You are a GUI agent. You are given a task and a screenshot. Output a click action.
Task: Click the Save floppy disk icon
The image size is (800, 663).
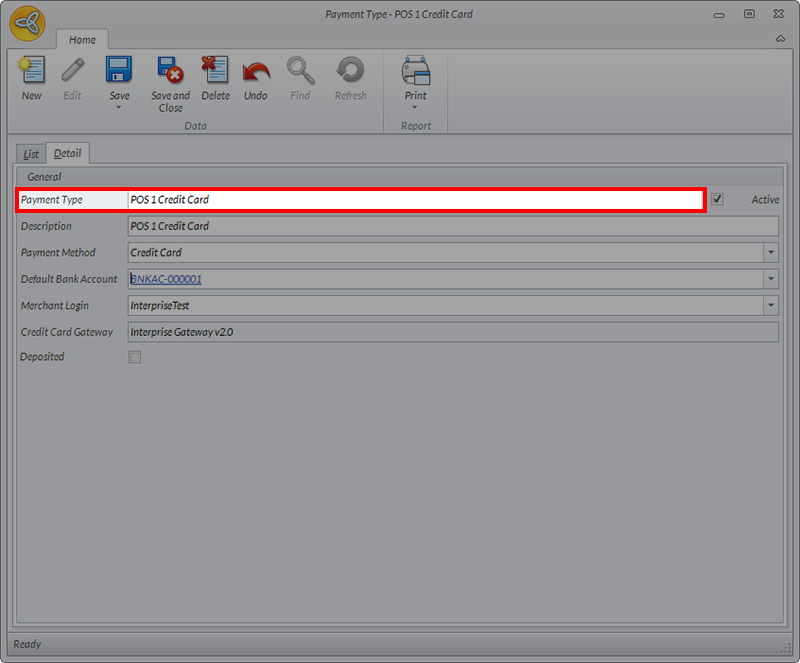119,71
